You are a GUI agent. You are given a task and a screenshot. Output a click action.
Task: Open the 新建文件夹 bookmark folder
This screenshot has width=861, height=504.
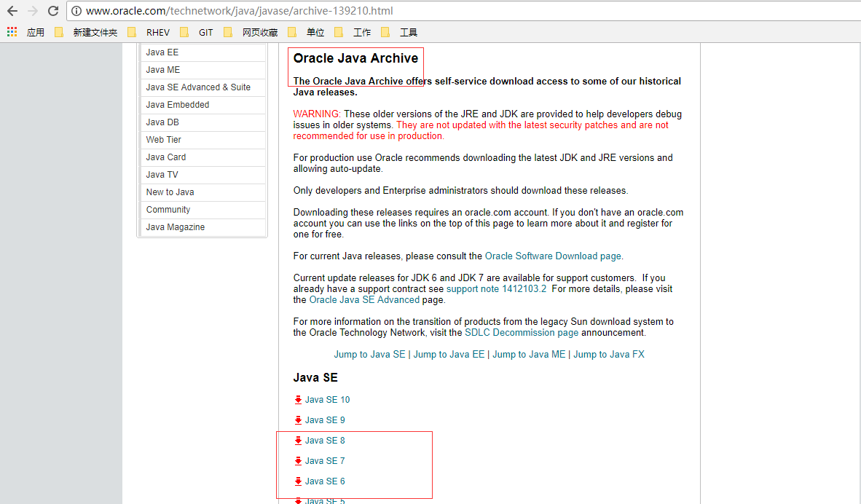tap(86, 32)
